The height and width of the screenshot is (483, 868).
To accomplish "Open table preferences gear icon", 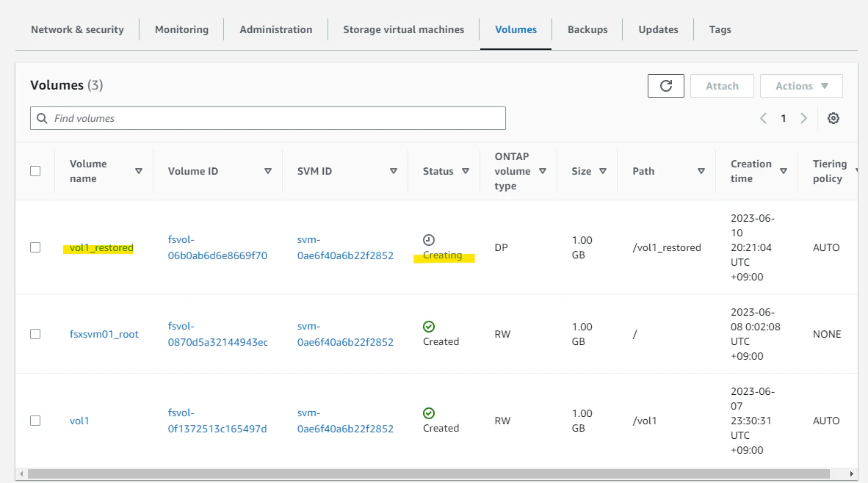I will point(833,118).
